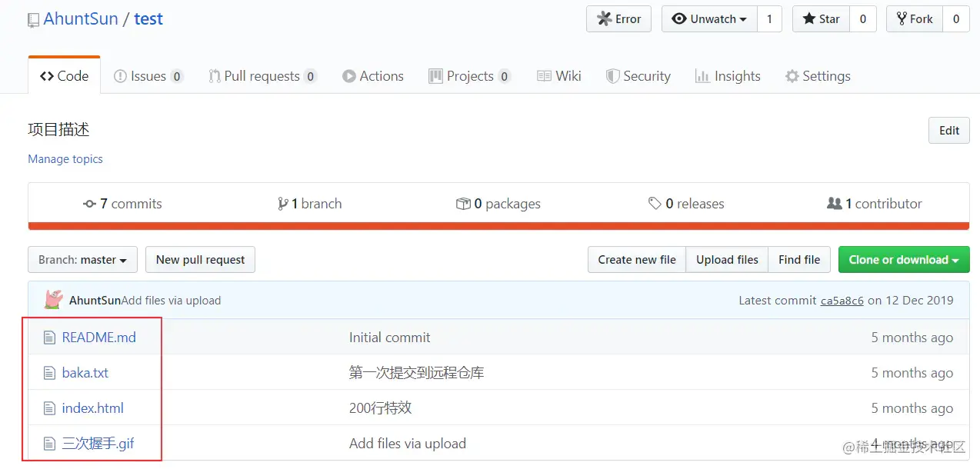Open repository Settings tab
Image resolution: width=980 pixels, height=469 pixels.
pyautogui.click(x=818, y=76)
